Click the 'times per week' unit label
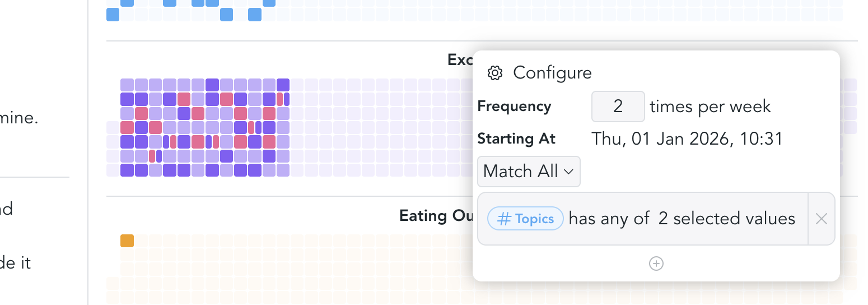868x305 pixels. [710, 107]
